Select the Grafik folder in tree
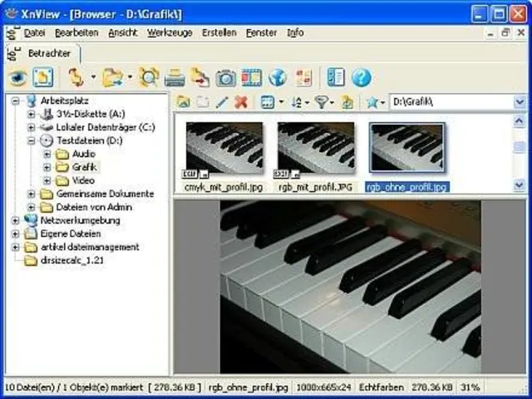This screenshot has height=399, width=532. tap(85, 167)
